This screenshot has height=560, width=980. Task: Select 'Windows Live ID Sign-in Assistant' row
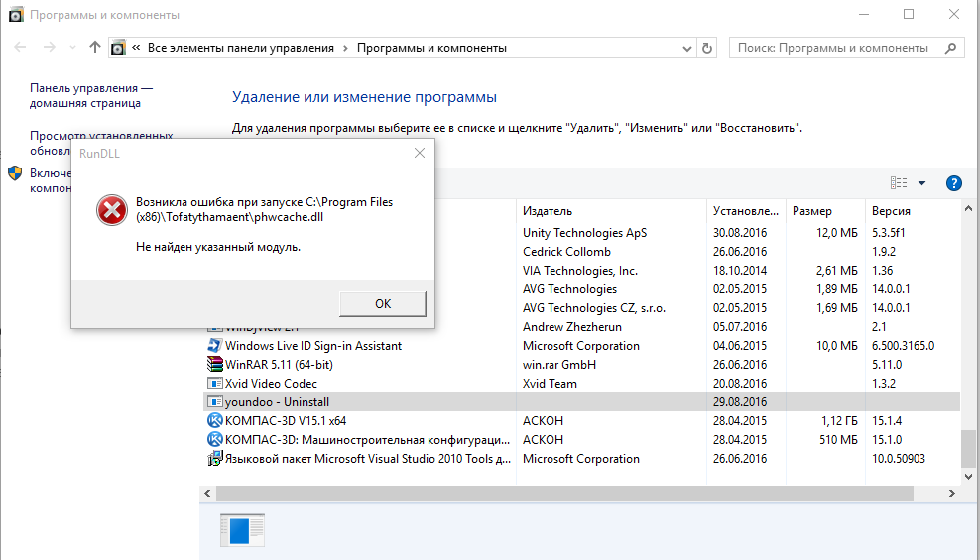click(x=582, y=345)
